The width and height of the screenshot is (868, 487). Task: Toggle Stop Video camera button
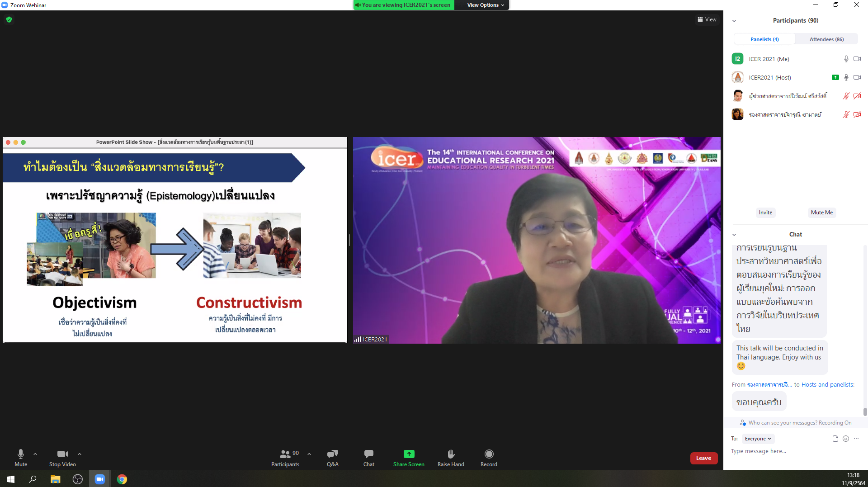pyautogui.click(x=62, y=454)
